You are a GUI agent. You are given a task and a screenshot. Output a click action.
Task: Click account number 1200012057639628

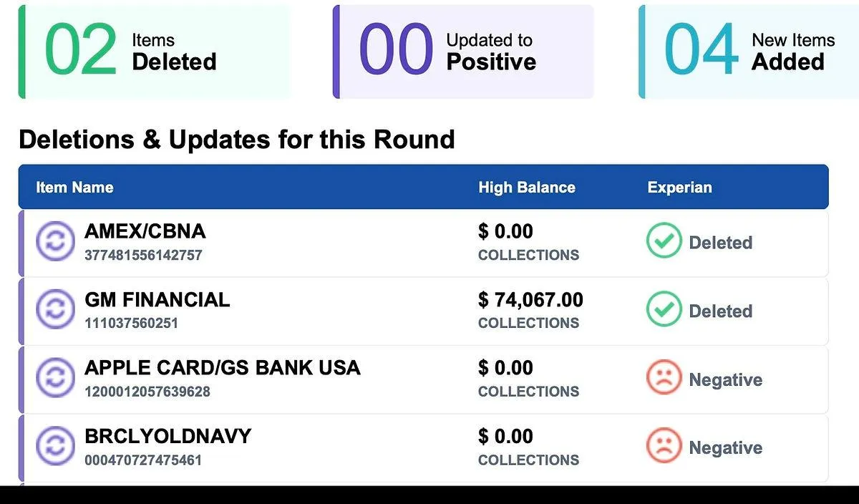click(x=147, y=392)
